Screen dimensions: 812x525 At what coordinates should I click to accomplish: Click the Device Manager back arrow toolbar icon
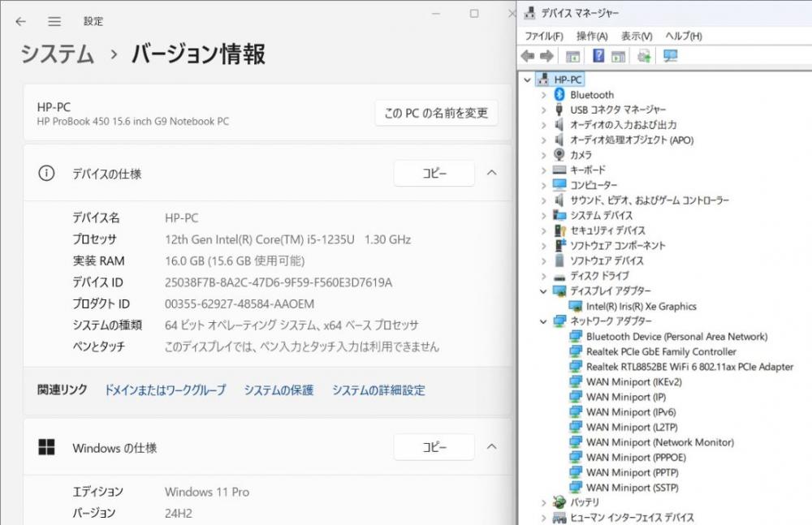pos(528,56)
